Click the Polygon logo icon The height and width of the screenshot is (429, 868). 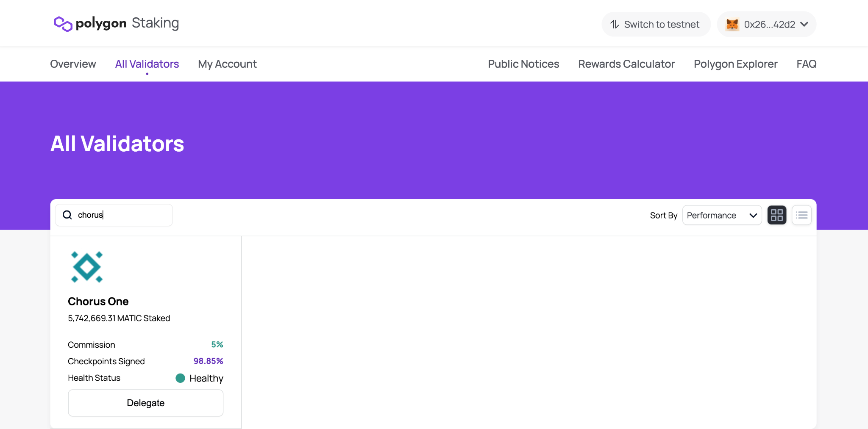pos(63,24)
